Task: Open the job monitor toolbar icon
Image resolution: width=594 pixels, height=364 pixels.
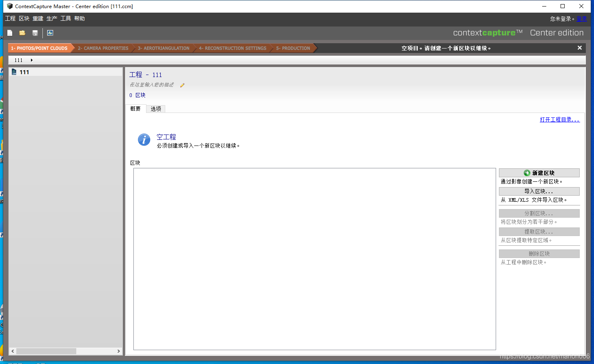Action: click(x=50, y=33)
